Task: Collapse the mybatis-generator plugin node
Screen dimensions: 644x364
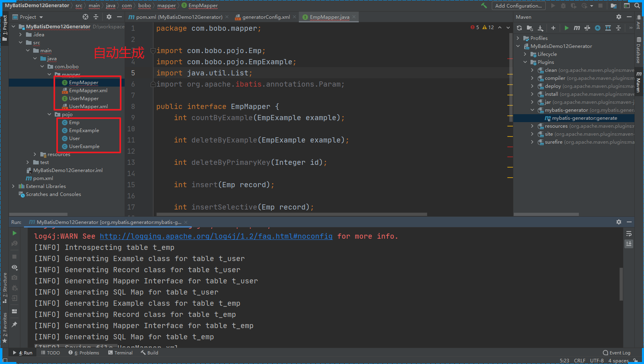Action: pyautogui.click(x=533, y=110)
